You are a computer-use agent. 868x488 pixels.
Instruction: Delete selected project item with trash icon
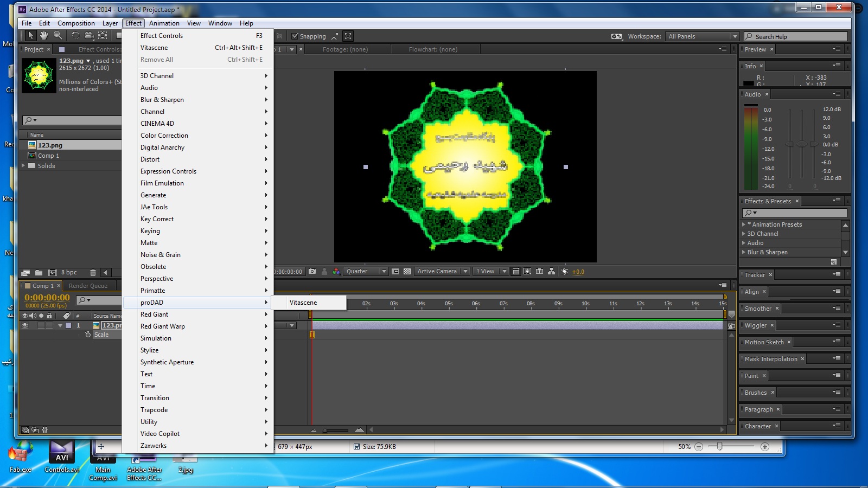pyautogui.click(x=93, y=272)
